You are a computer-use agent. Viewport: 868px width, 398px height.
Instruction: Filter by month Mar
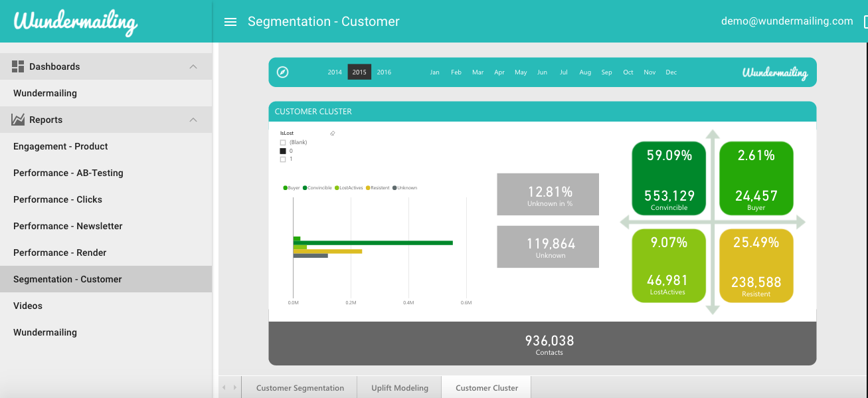(477, 72)
